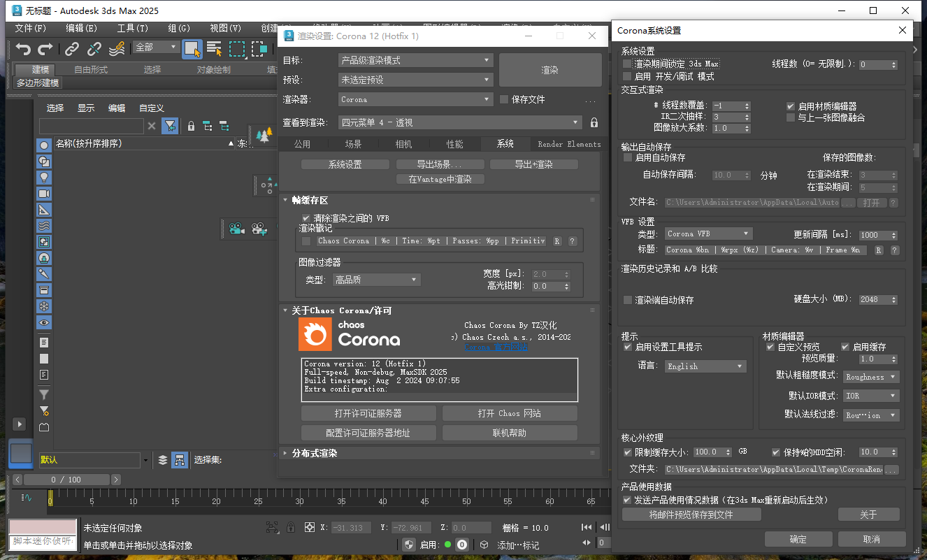Viewport: 927px width, 560px height.
Task: Uncheck enable material editor checkbox
Action: point(791,106)
